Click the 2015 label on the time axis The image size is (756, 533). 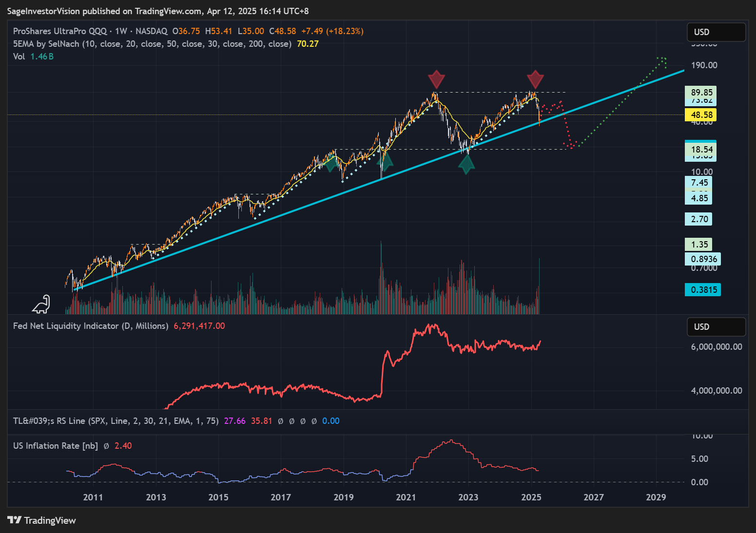click(218, 497)
